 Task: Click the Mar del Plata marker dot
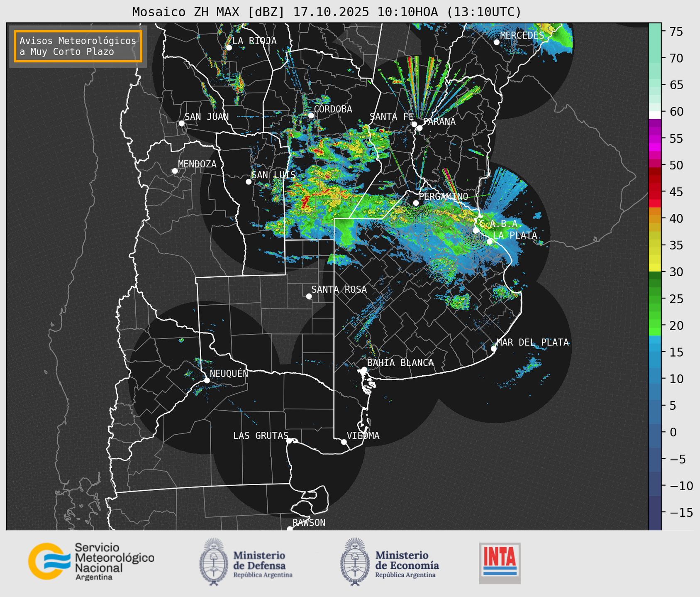493,349
